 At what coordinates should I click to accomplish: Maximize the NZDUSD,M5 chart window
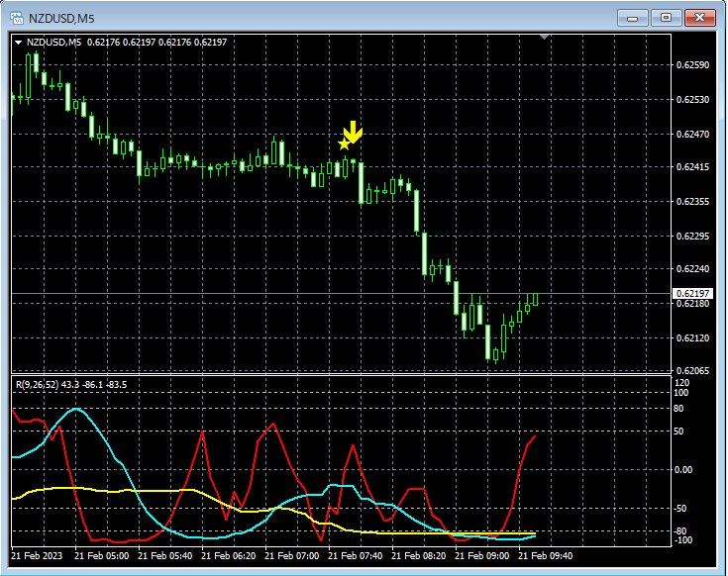(666, 18)
